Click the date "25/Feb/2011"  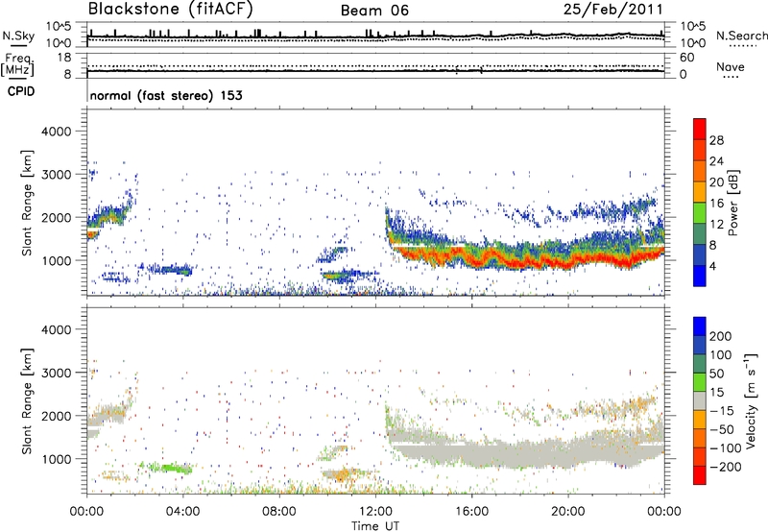coord(612,10)
